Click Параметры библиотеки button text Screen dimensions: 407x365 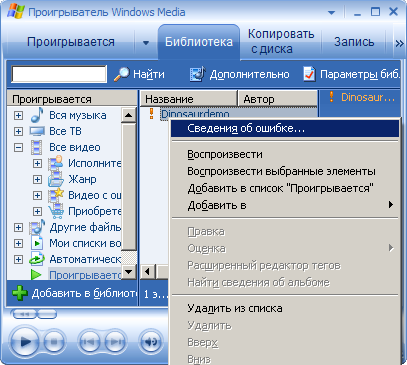pyautogui.click(x=360, y=74)
